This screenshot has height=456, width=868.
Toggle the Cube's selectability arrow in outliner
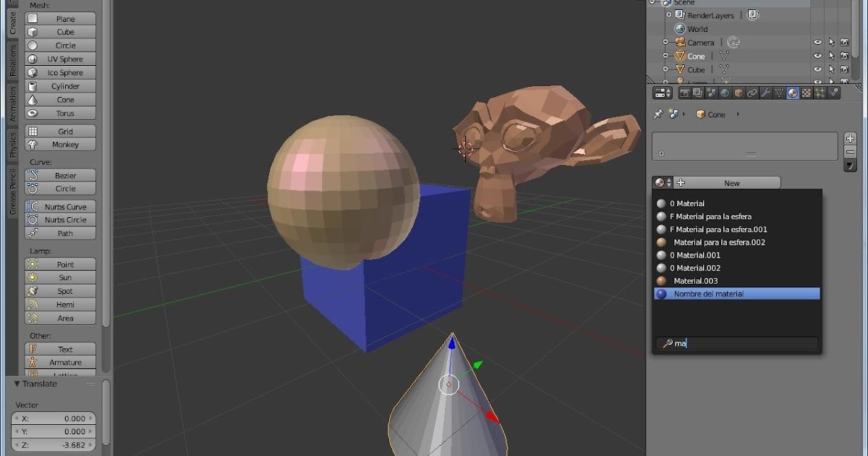[x=832, y=69]
